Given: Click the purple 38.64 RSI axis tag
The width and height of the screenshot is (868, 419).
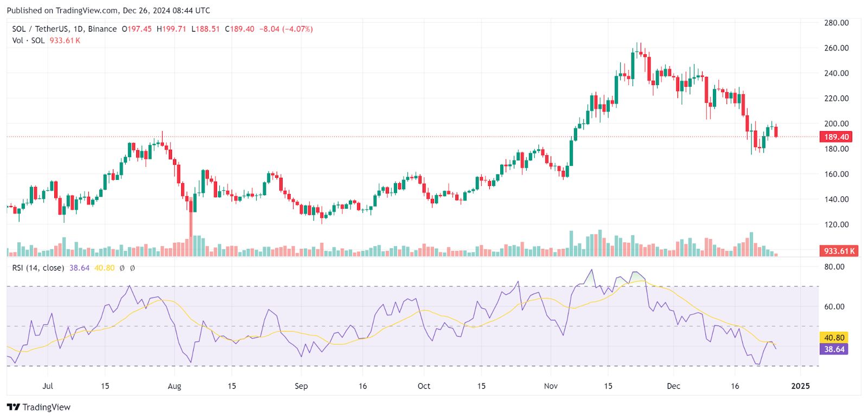Looking at the screenshot, I should 834,349.
